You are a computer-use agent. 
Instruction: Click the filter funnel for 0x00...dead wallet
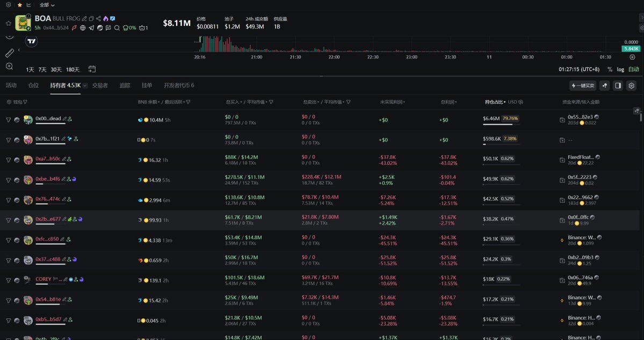tap(8, 120)
